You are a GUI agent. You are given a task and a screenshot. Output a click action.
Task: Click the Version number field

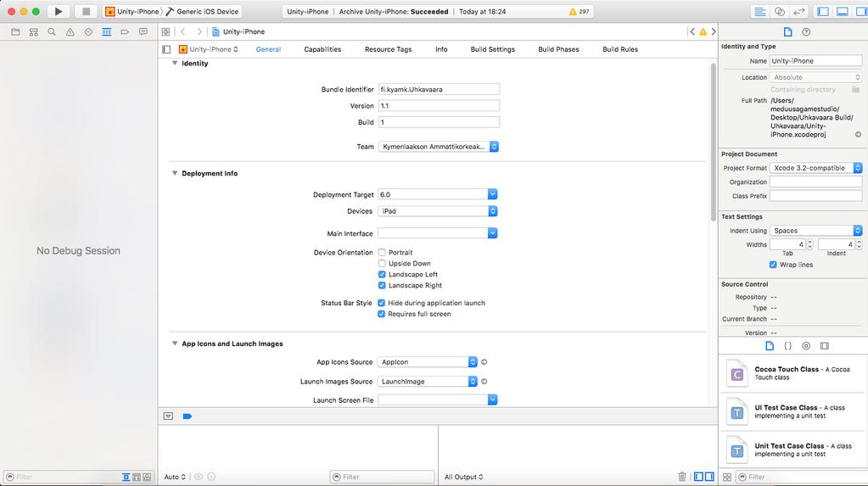[439, 106]
